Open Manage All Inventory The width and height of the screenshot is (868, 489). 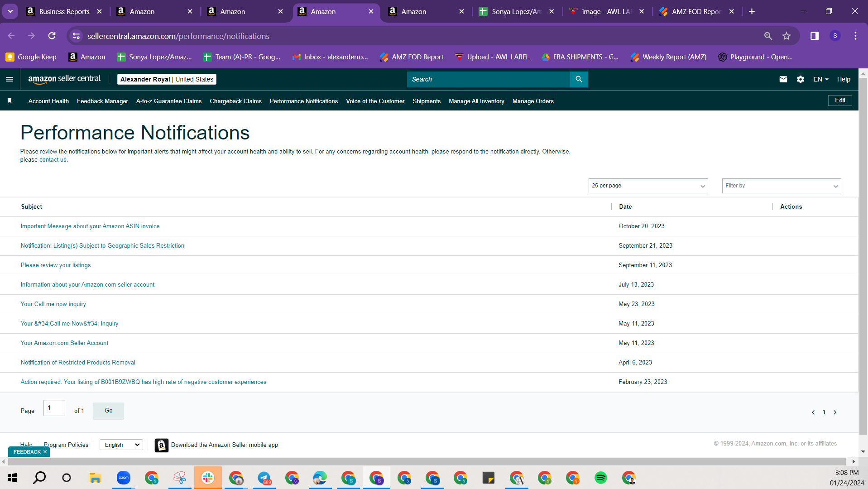coord(476,101)
